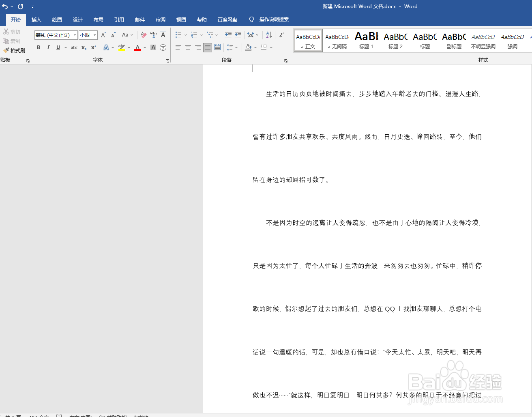Viewport: 532px width, 417px height.
Task: Apply the red font color
Action: [137, 47]
